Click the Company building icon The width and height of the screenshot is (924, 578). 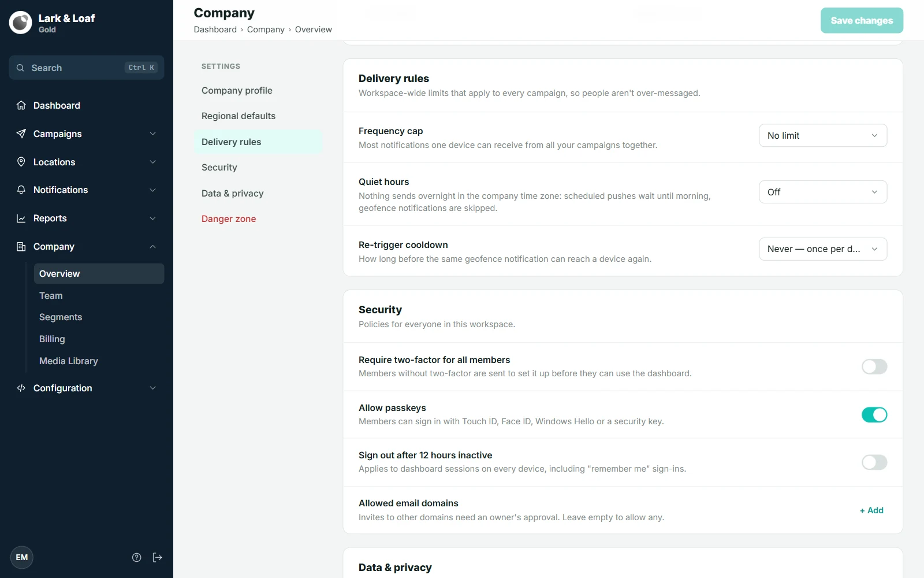click(x=21, y=246)
